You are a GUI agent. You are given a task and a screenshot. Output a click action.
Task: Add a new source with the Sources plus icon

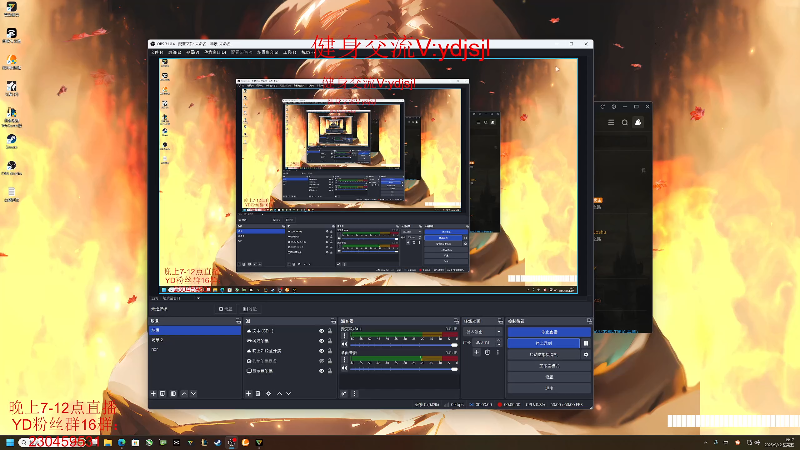248,393
